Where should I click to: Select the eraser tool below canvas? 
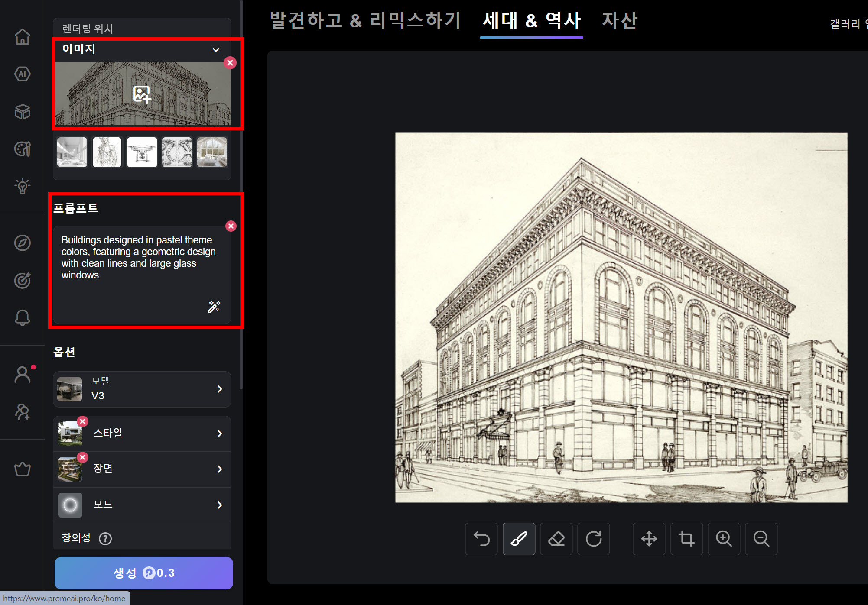pos(556,539)
